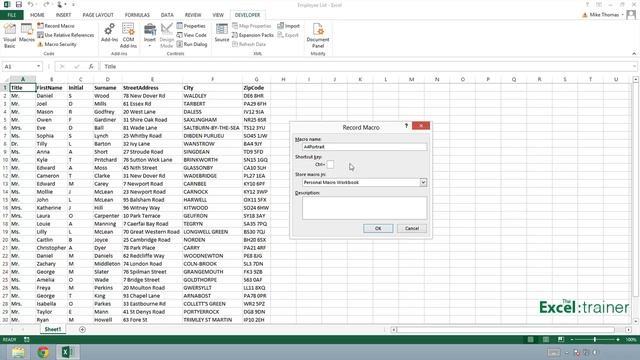Open the Visual Basic editor

tap(9, 36)
